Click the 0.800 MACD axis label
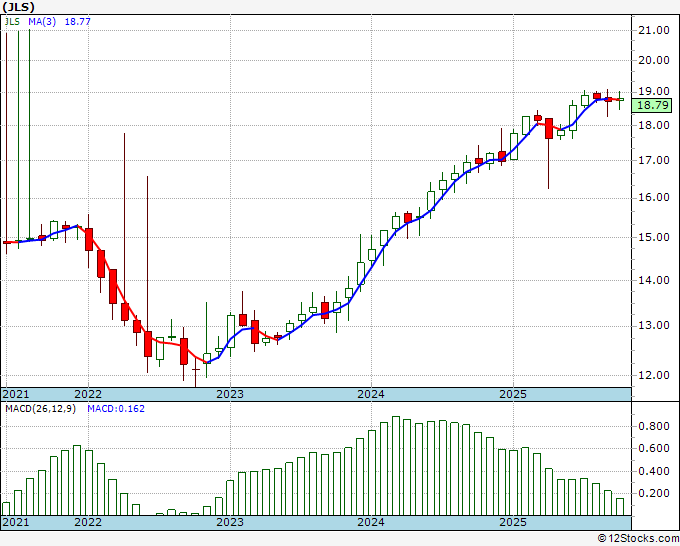680x546 pixels. point(653,426)
